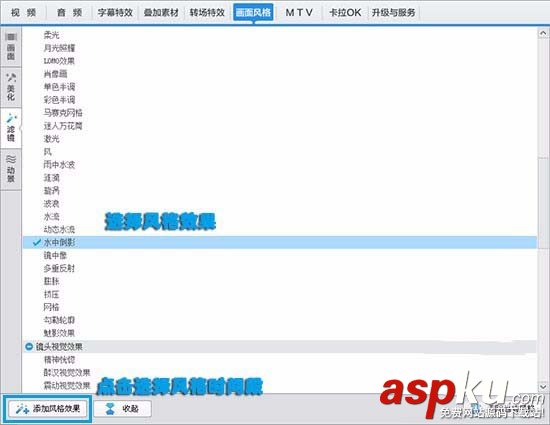Select the 雨中水波 effect
This screenshot has height=425, width=550.
point(59,164)
